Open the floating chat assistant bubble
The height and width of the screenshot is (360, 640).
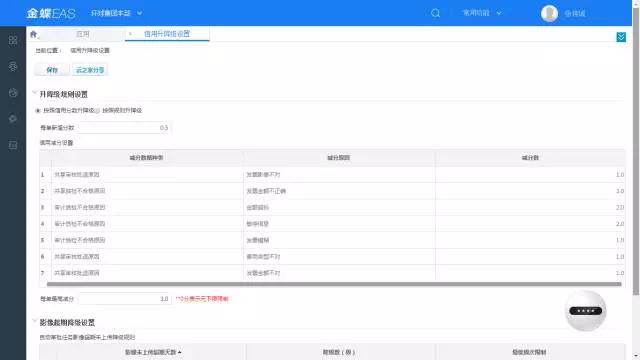tap(586, 311)
